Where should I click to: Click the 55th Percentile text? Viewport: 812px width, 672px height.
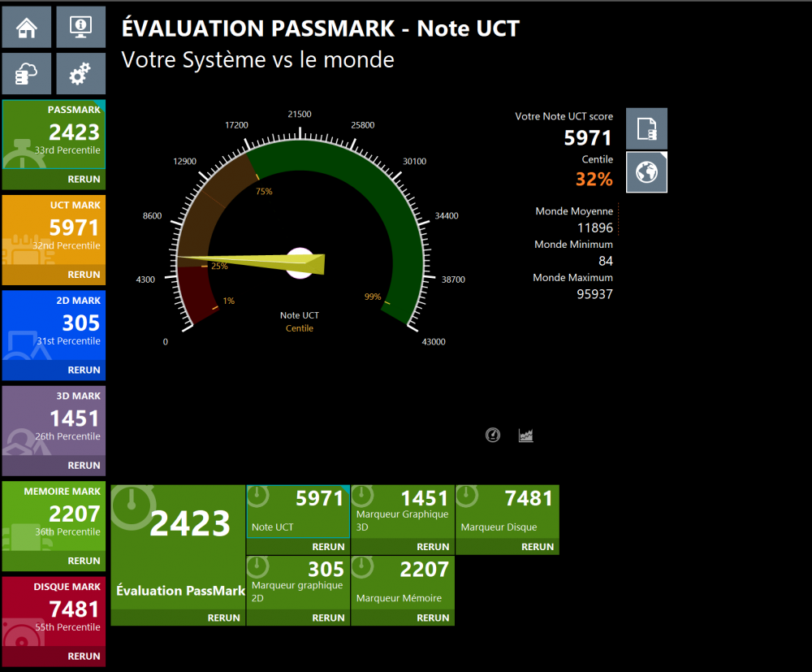[67, 627]
